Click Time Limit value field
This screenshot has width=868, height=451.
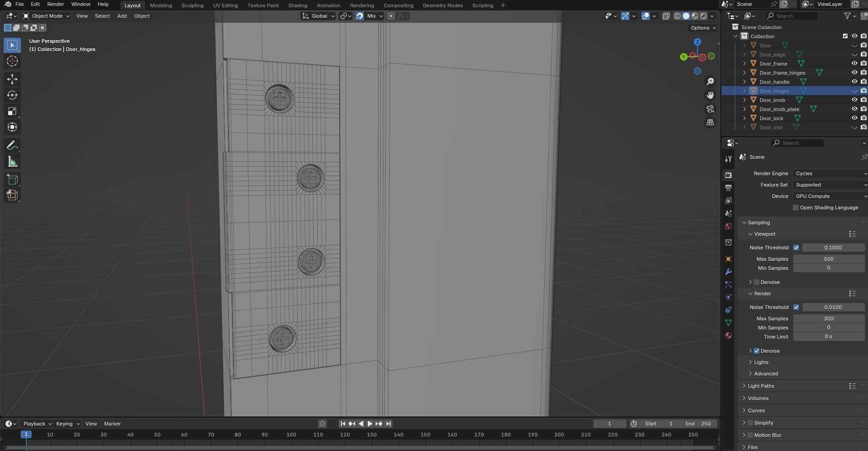[x=828, y=337]
